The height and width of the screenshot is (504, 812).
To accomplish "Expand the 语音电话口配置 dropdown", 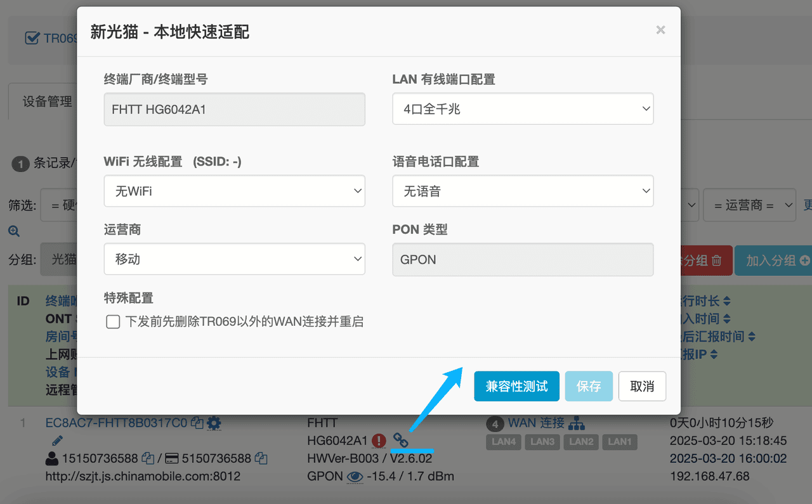I will [x=523, y=191].
